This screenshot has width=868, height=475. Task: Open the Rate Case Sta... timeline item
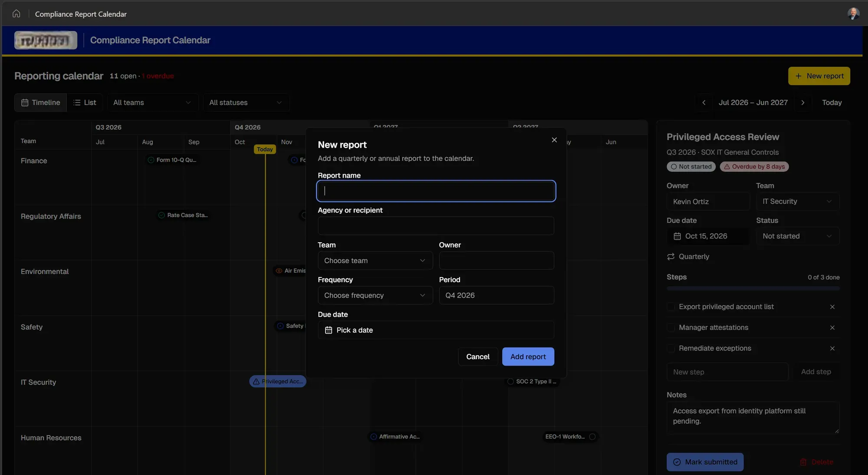183,215
